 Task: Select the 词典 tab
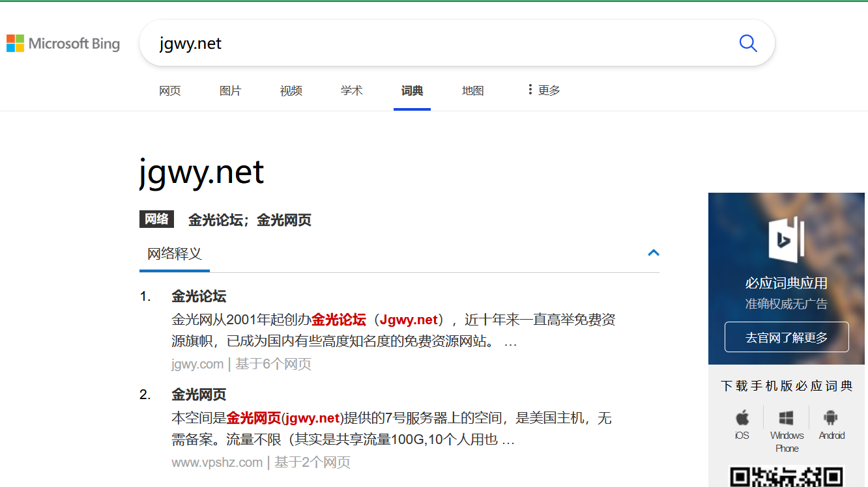point(412,91)
